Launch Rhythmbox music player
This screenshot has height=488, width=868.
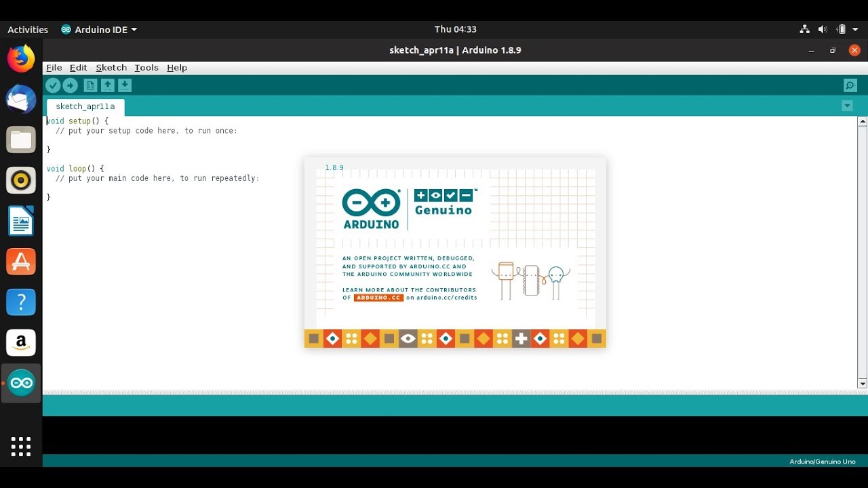coord(21,180)
